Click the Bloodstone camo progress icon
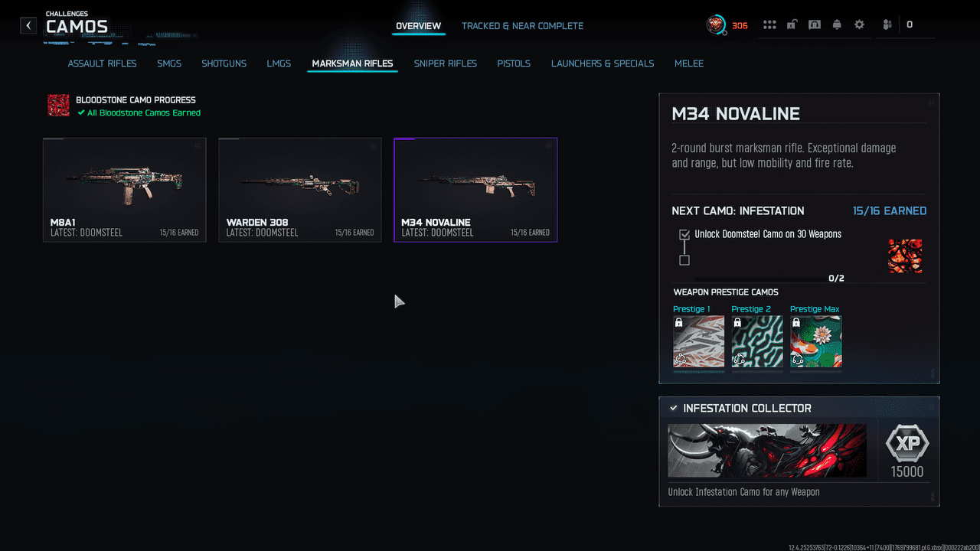Viewport: 980px width, 551px height. (x=59, y=106)
